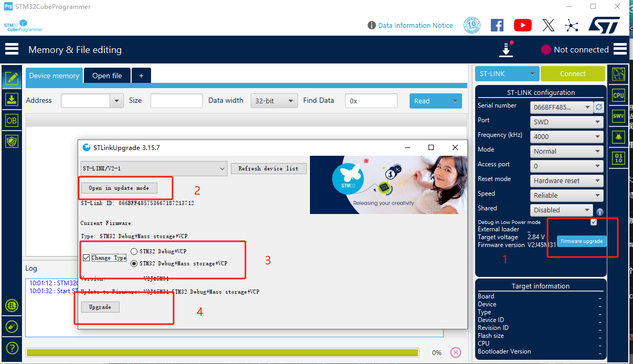Image resolution: width=633 pixels, height=364 pixels.
Task: Open the Mode dropdown showing Normal
Action: (566, 151)
